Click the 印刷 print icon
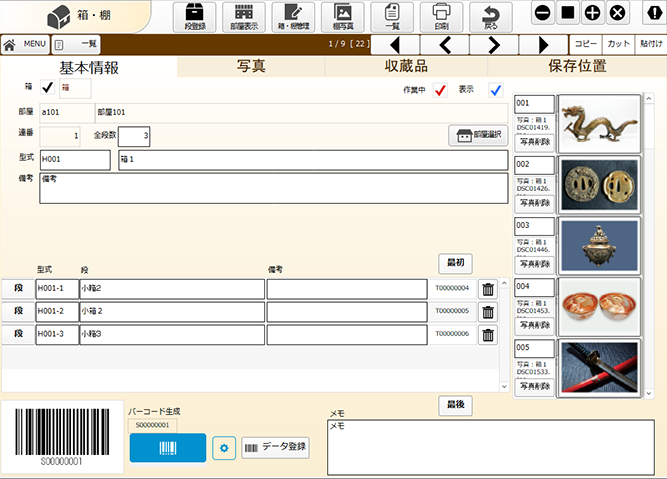 (441, 17)
